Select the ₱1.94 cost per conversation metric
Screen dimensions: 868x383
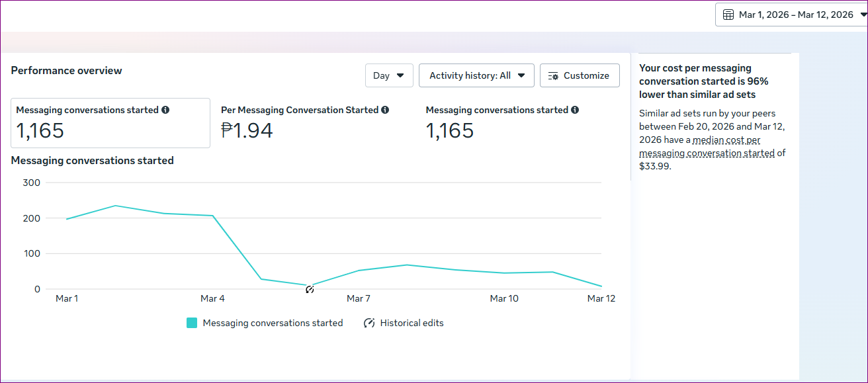tap(247, 130)
